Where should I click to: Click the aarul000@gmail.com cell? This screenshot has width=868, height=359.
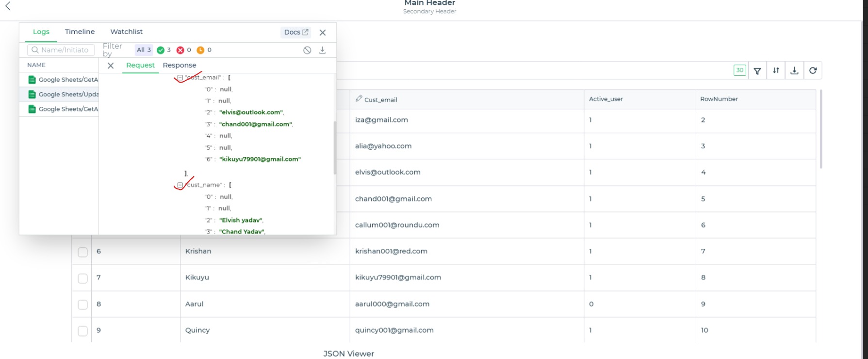467,304
